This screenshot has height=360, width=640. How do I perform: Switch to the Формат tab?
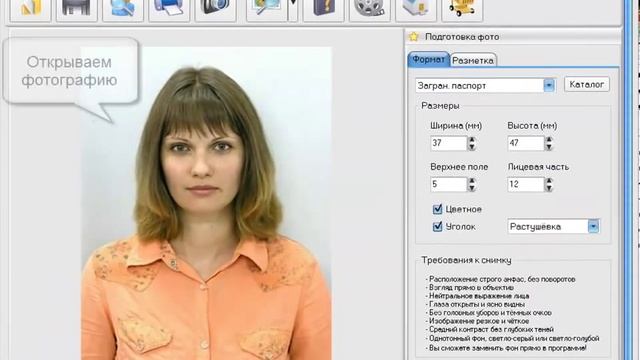428,60
